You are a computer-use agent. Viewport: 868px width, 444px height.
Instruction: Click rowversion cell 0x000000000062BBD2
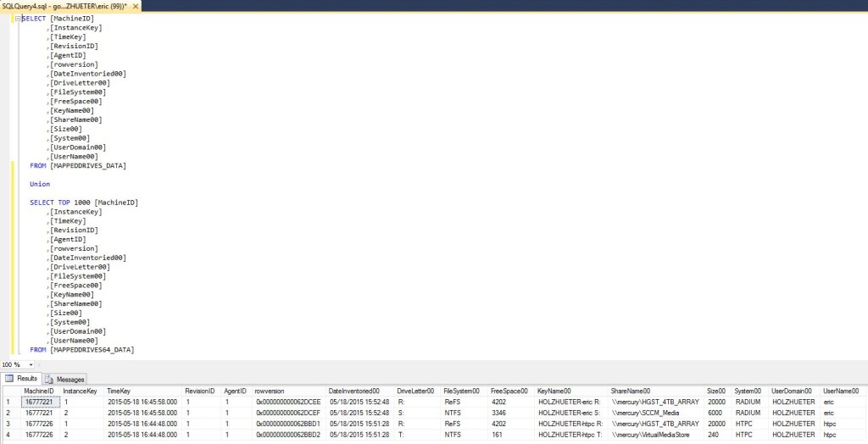288,435
